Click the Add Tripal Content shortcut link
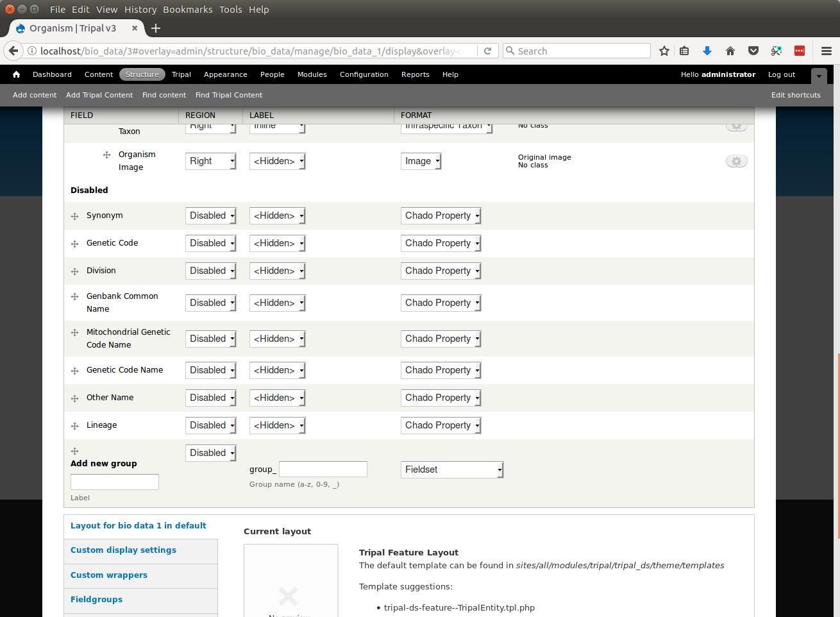The width and height of the screenshot is (840, 617). [99, 95]
